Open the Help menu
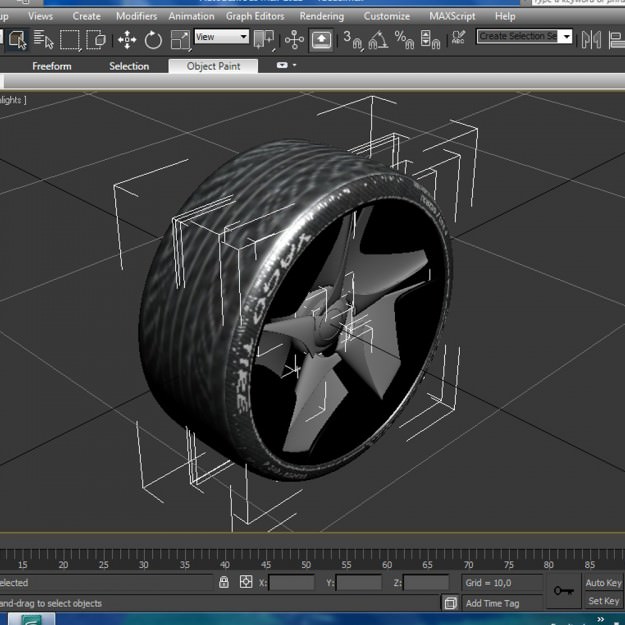 click(505, 16)
